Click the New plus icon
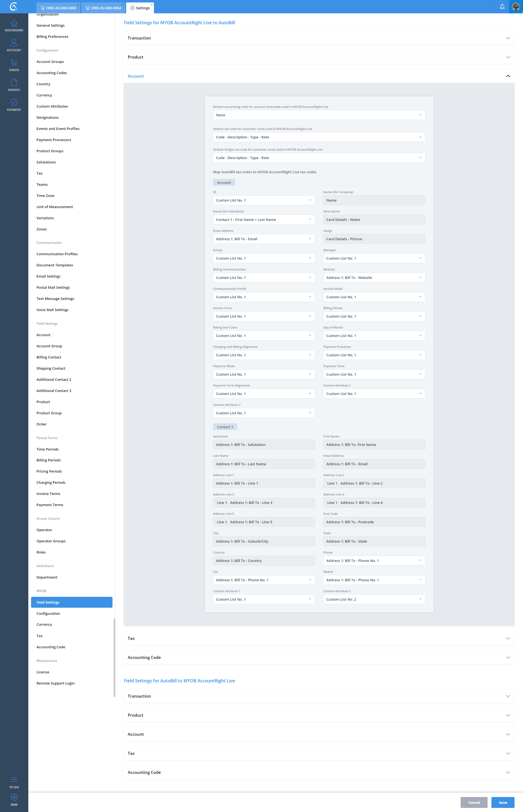The width and height of the screenshot is (523, 812). click(14, 797)
